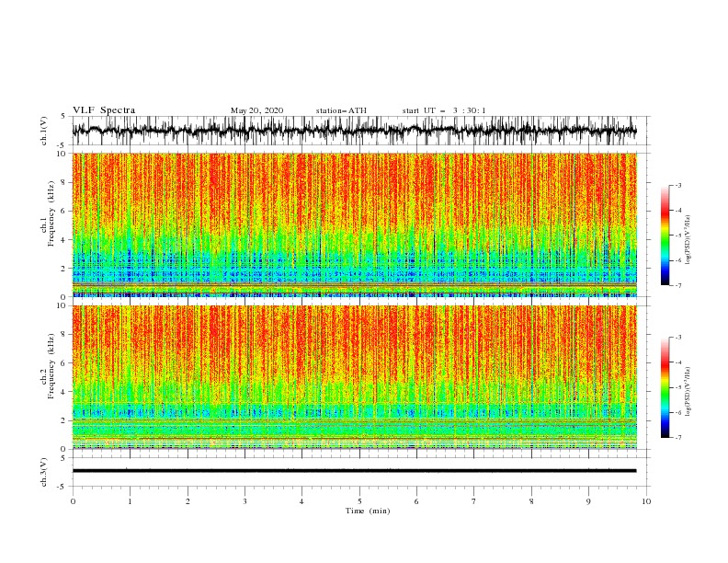Click the ch.2 "Frequency (kHz)" axis label

tap(51, 366)
